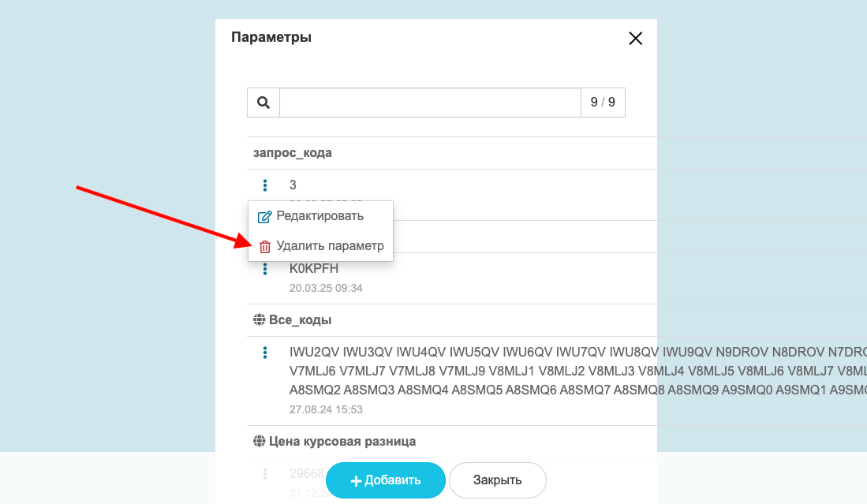Viewport: 867px width, 504px height.
Task: Click the date 27.08.24 15:53
Action: pyautogui.click(x=326, y=409)
